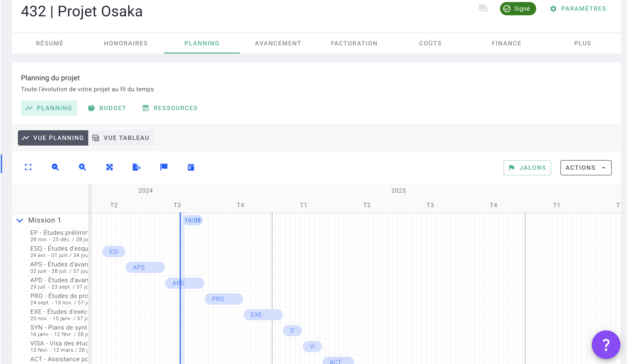Select the APS phase row
This screenshot has height=364, width=627.
coord(50,267)
